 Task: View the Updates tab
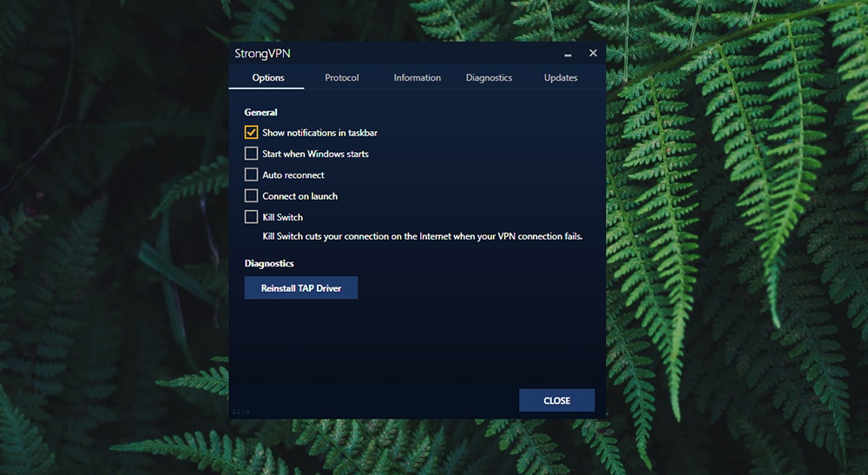pyautogui.click(x=560, y=77)
